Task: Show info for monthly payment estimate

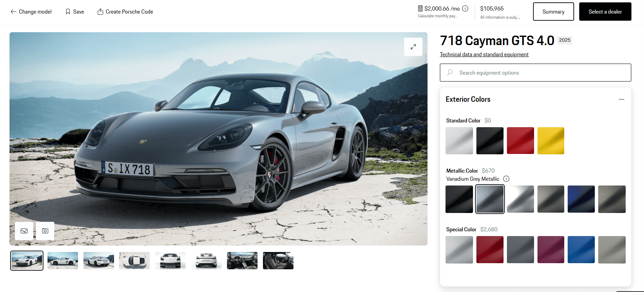Action: pyautogui.click(x=465, y=8)
